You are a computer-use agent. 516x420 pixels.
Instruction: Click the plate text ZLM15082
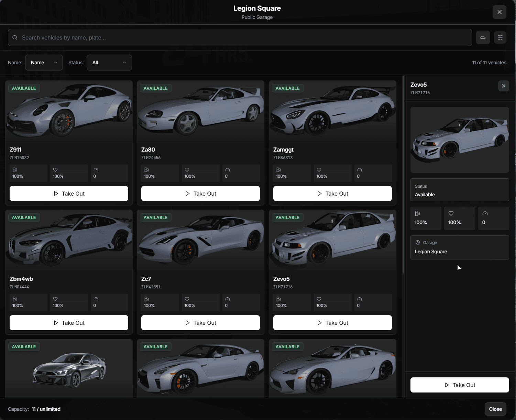coord(19,158)
